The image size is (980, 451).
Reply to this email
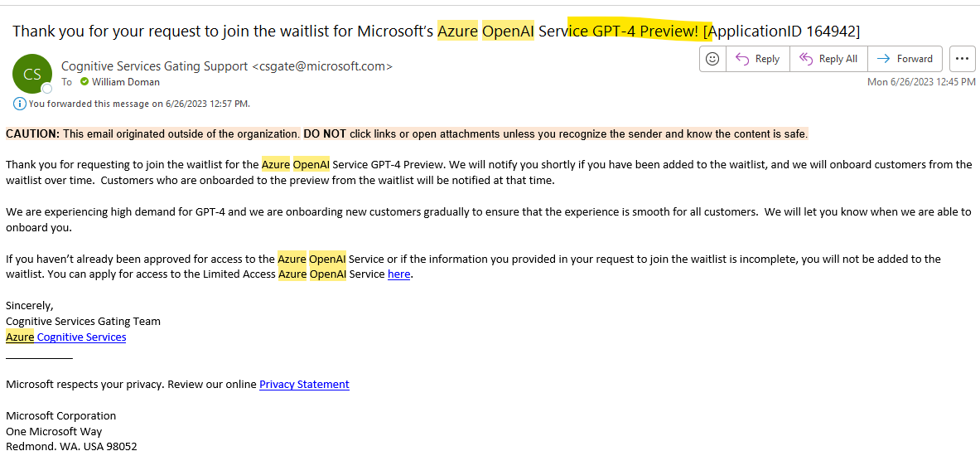pyautogui.click(x=757, y=59)
